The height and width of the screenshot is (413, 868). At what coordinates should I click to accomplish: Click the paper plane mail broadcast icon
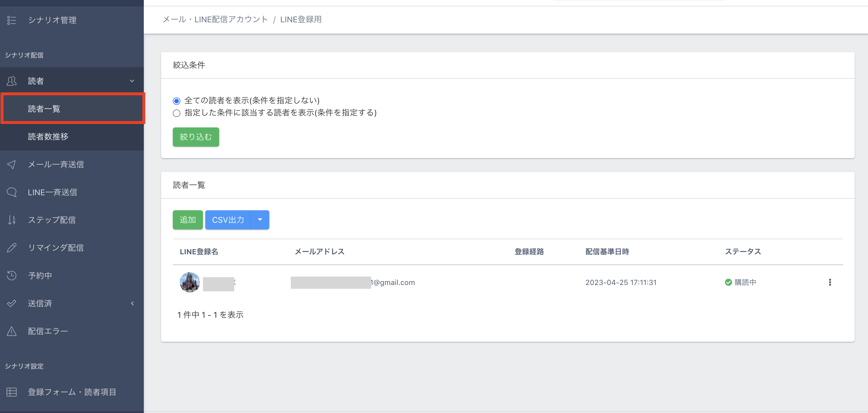coord(12,164)
